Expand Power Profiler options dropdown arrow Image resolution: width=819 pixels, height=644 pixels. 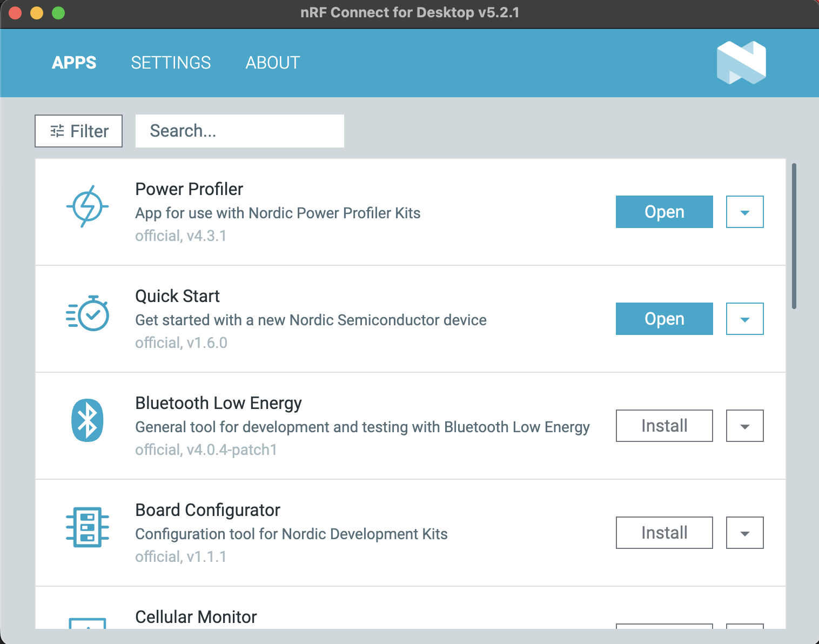coord(745,212)
